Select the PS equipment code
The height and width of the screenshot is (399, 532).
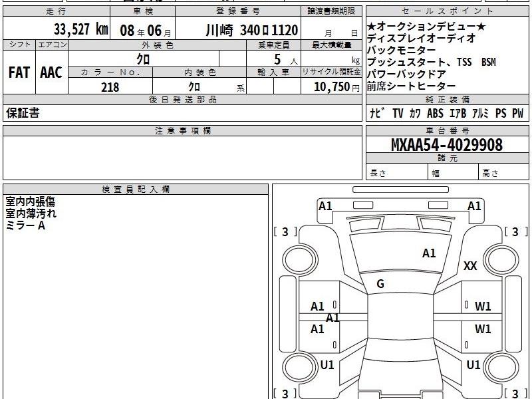point(501,113)
